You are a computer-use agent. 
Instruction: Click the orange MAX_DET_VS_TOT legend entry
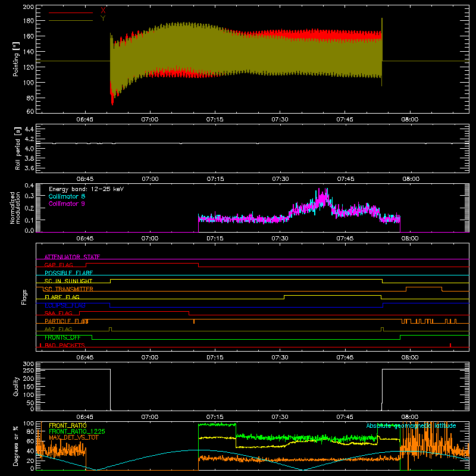[74, 437]
